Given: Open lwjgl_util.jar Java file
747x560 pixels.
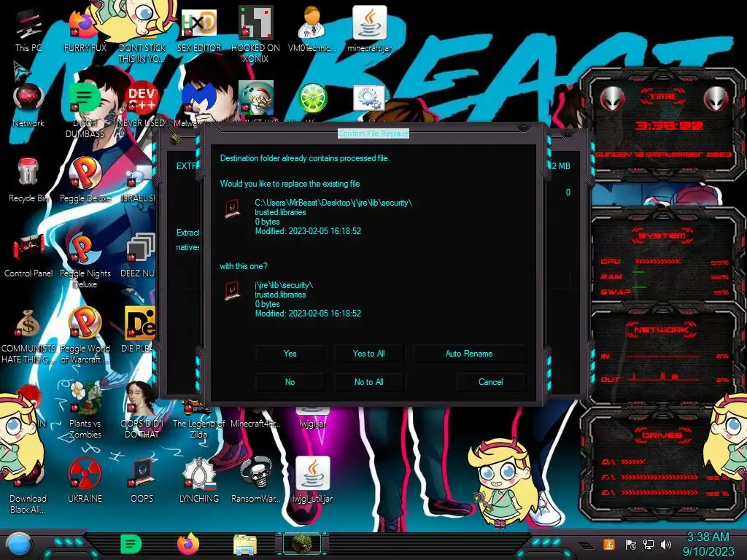Looking at the screenshot, I should [312, 480].
